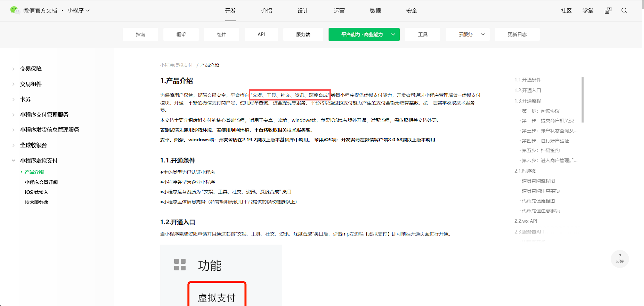644x306 pixels.
Task: Click the 小程序虚拟支付 breadcrumb link
Action: [177, 65]
